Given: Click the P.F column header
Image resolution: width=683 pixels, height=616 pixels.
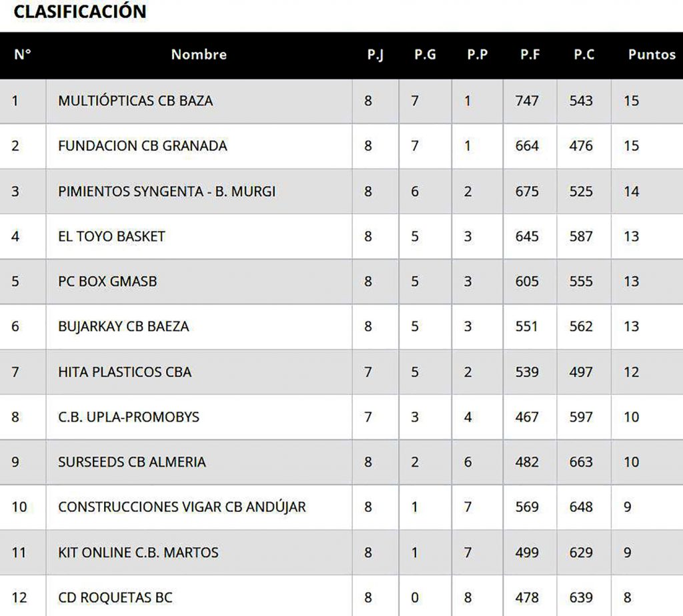Looking at the screenshot, I should 530,55.
